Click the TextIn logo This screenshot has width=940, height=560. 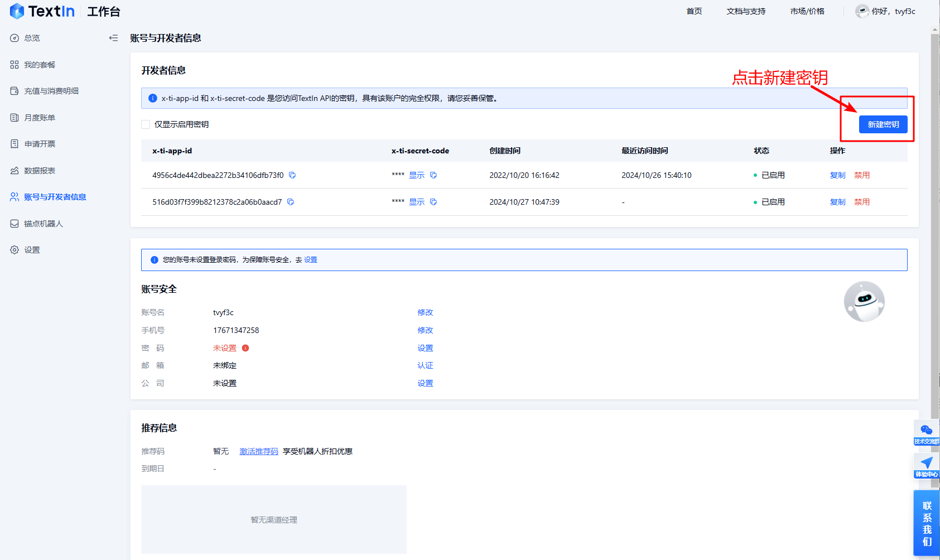click(x=42, y=11)
